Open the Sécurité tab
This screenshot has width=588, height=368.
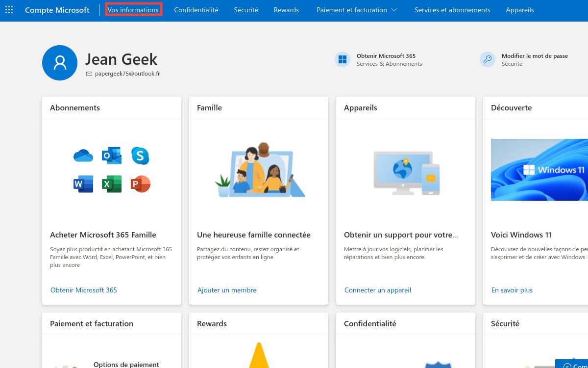click(x=246, y=10)
